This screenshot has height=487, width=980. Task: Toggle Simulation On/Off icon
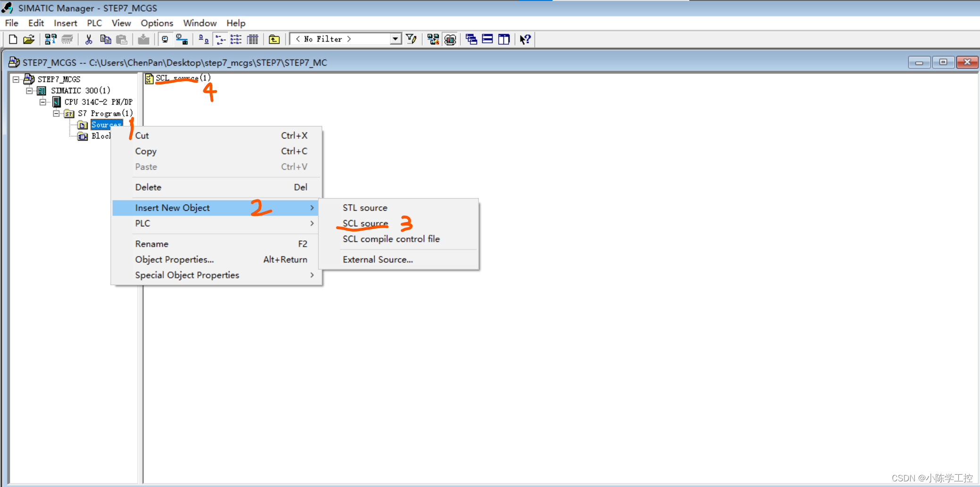pyautogui.click(x=450, y=39)
